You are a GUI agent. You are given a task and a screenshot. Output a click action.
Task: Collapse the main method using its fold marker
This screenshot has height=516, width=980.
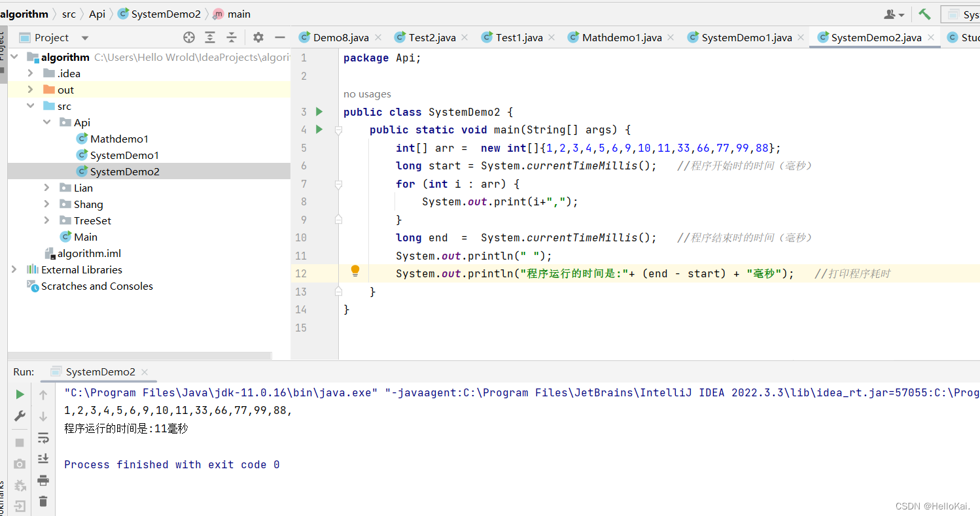338,130
